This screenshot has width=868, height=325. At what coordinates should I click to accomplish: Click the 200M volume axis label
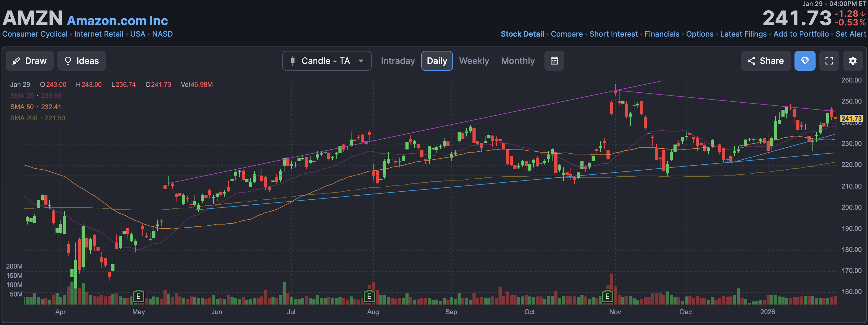click(x=14, y=266)
